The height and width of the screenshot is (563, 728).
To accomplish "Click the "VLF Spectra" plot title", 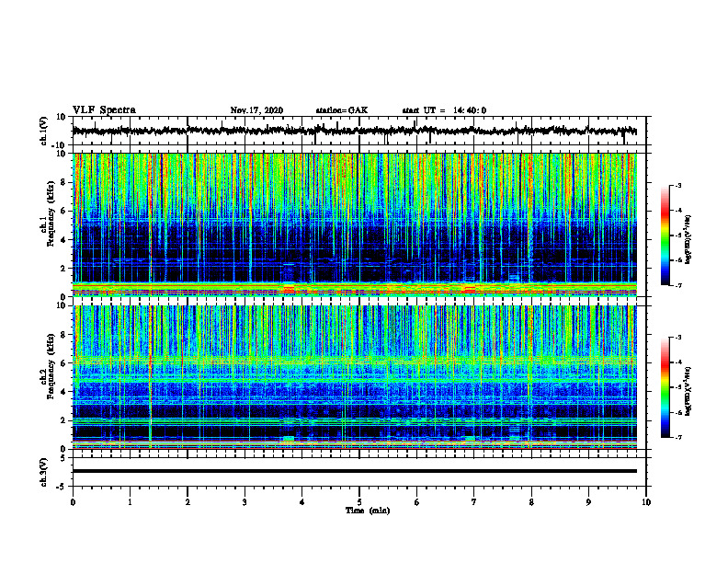I will [x=104, y=110].
